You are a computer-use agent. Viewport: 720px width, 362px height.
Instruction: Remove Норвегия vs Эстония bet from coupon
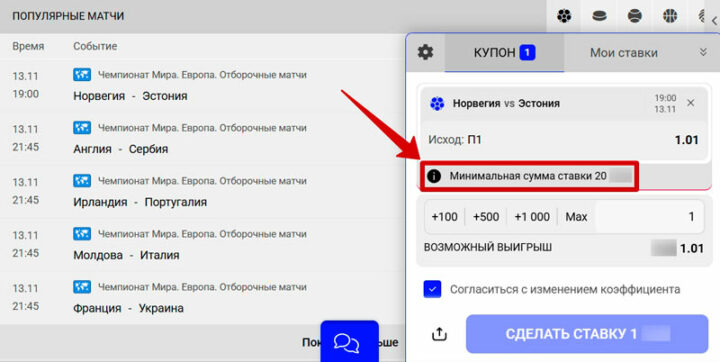click(690, 103)
